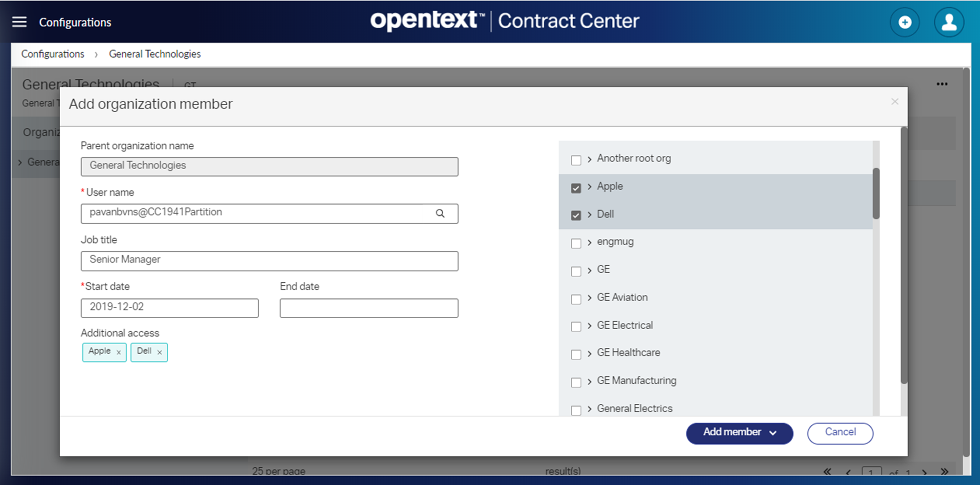This screenshot has height=485, width=980.
Task: Expand the GE Manufacturing node
Action: 589,381
